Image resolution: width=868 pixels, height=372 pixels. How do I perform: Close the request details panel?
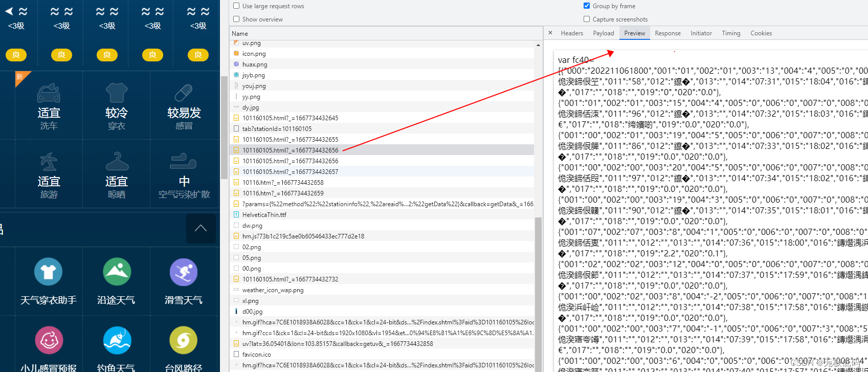tap(550, 33)
